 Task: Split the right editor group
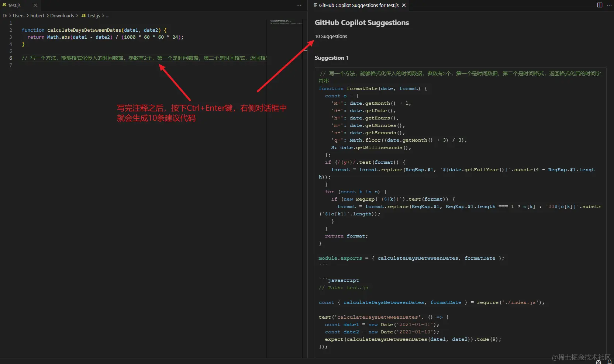coord(600,5)
